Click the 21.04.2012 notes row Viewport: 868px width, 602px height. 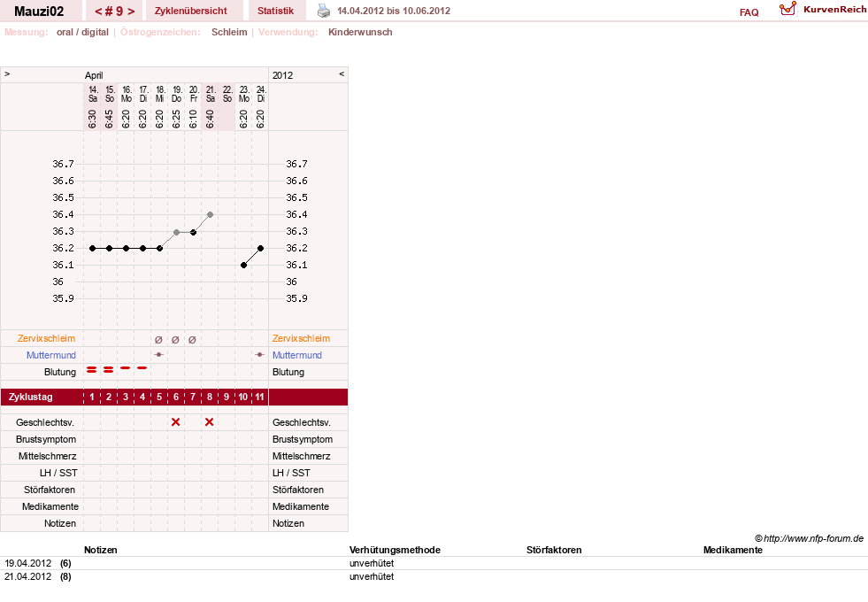pyautogui.click(x=434, y=576)
